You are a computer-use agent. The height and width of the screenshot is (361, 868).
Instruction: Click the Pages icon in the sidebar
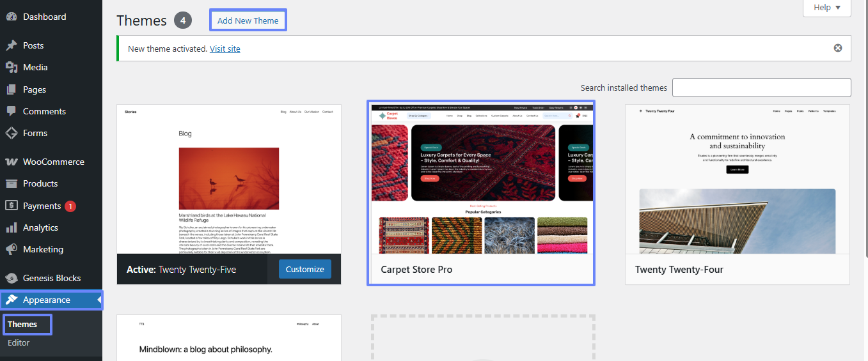(11, 90)
